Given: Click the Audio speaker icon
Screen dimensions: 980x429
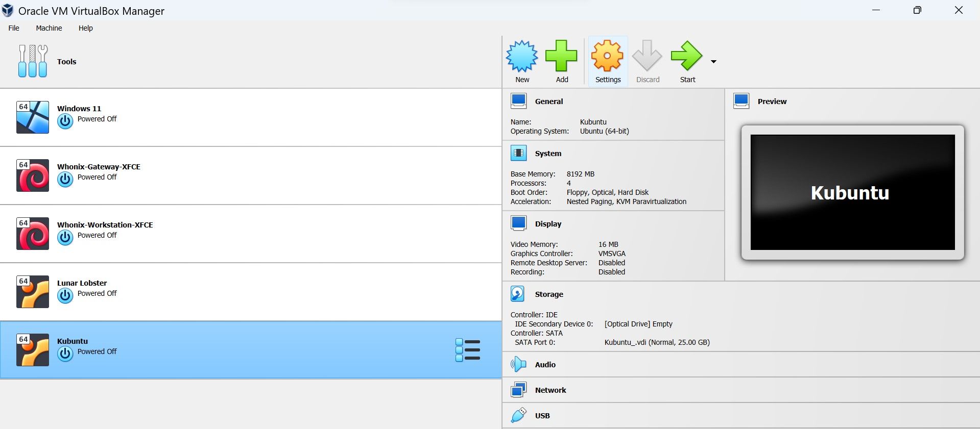Looking at the screenshot, I should tap(518, 364).
